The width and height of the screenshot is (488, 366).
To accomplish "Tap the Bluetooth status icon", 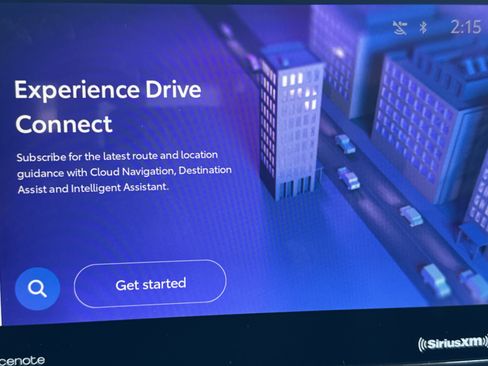I will click(423, 27).
